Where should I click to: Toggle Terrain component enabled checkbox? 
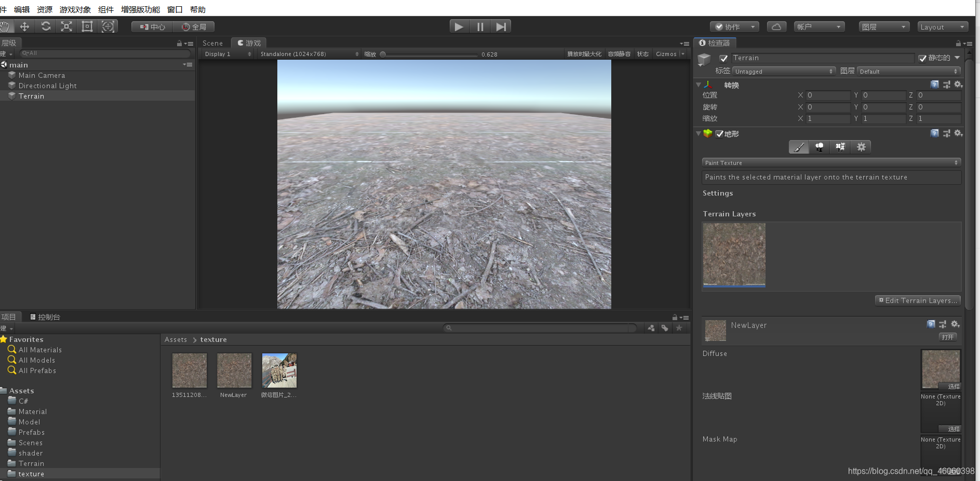tap(719, 134)
